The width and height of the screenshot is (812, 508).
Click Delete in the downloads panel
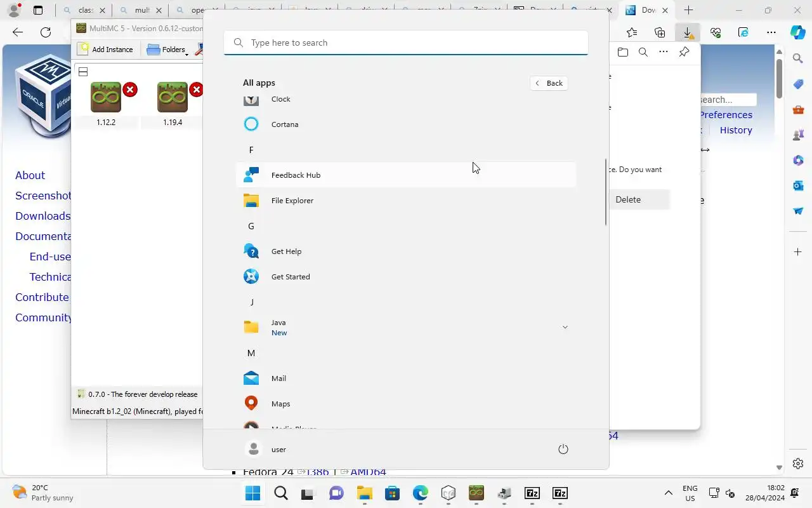point(639,199)
